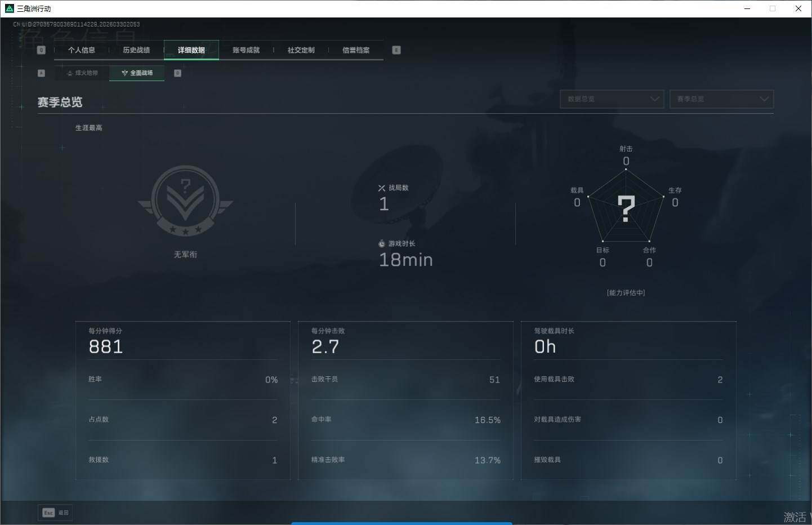Switch to the 账号成就 tab
Image resolution: width=812 pixels, height=525 pixels.
[x=246, y=50]
